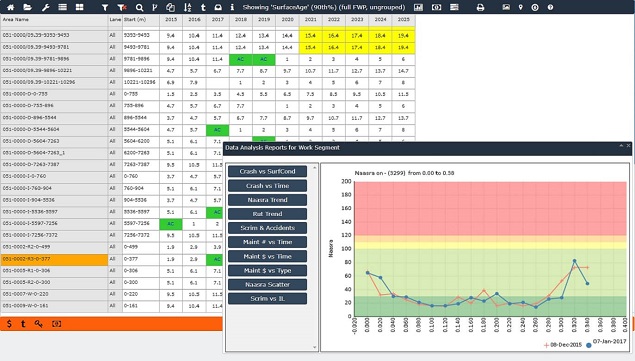This screenshot has height=361, width=635.
Task: Open help question mark icon
Action: 550,7
